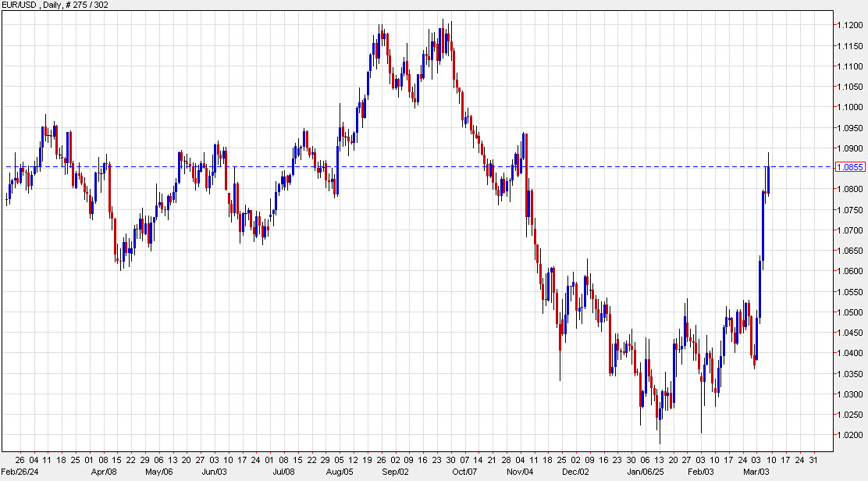Select the Feb/26/24 date label
Viewport: 868px width, 481px height.
pos(20,472)
